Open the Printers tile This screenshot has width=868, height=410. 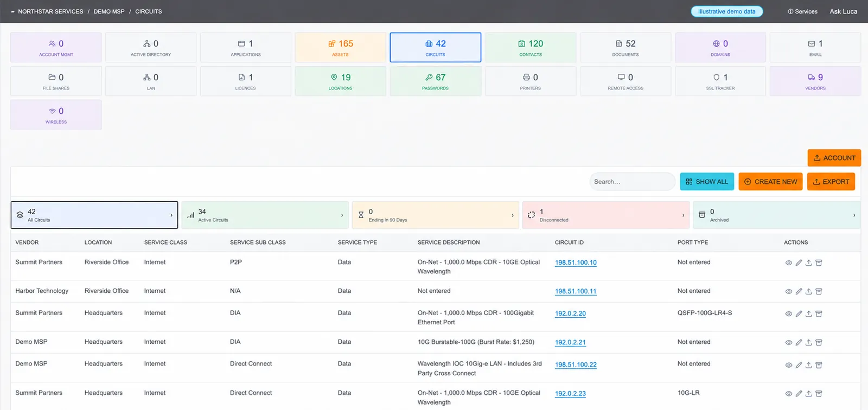(x=530, y=81)
